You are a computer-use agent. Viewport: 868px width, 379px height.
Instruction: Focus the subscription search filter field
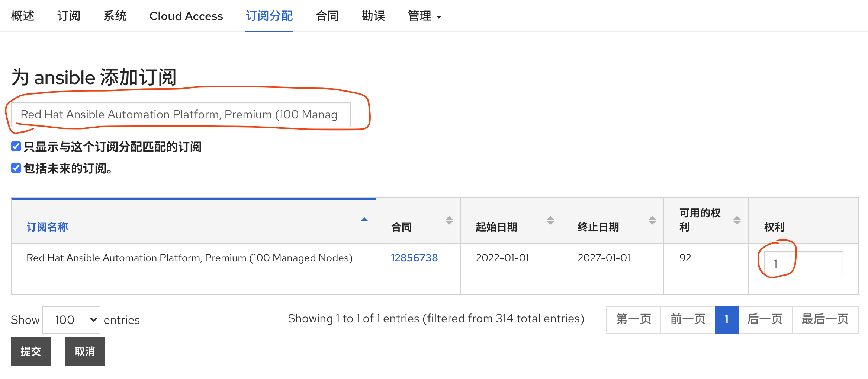[181, 115]
